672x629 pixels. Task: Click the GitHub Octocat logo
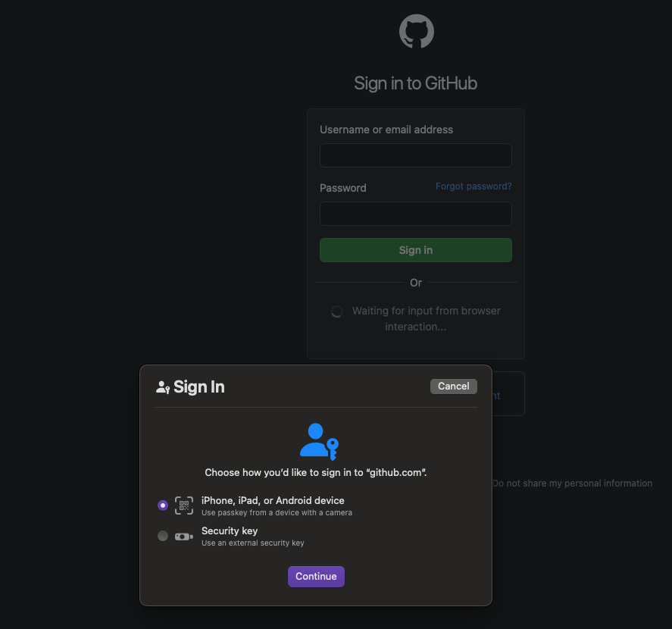[416, 31]
